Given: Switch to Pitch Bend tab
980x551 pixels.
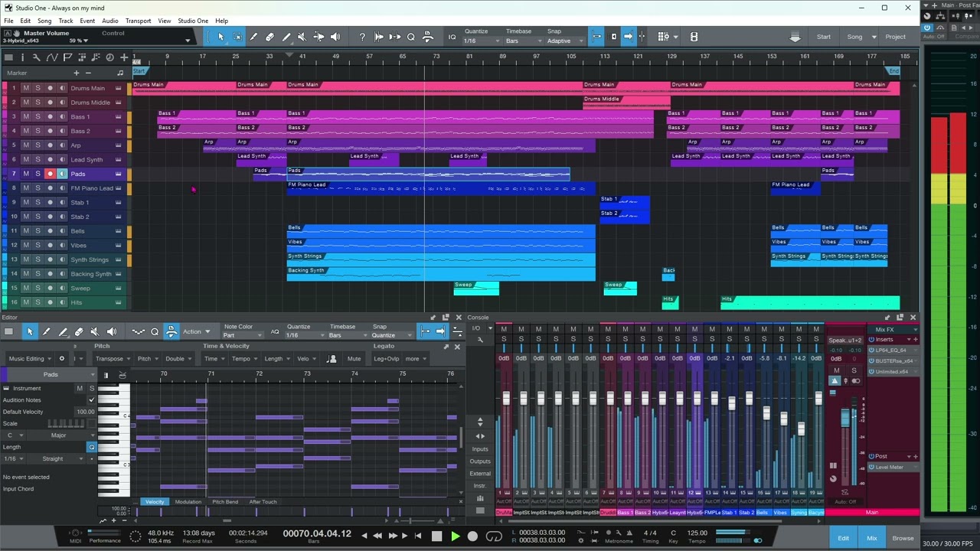Looking at the screenshot, I should [x=225, y=502].
